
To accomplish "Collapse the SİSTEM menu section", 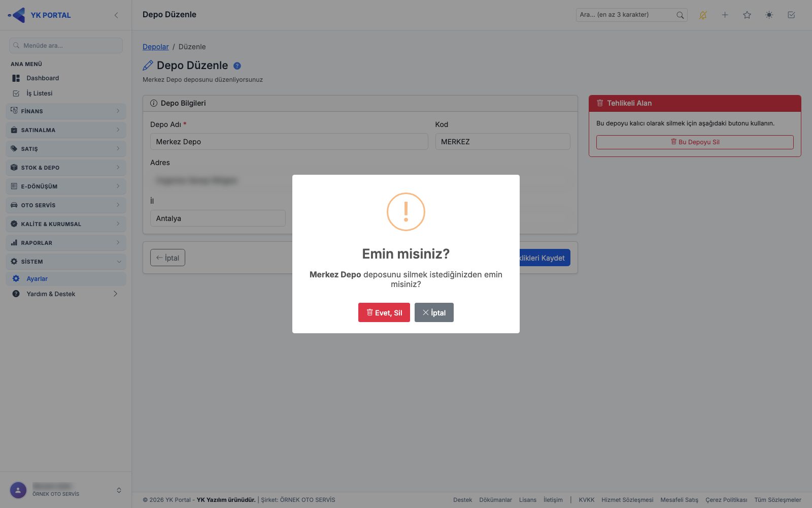I will pyautogui.click(x=66, y=262).
